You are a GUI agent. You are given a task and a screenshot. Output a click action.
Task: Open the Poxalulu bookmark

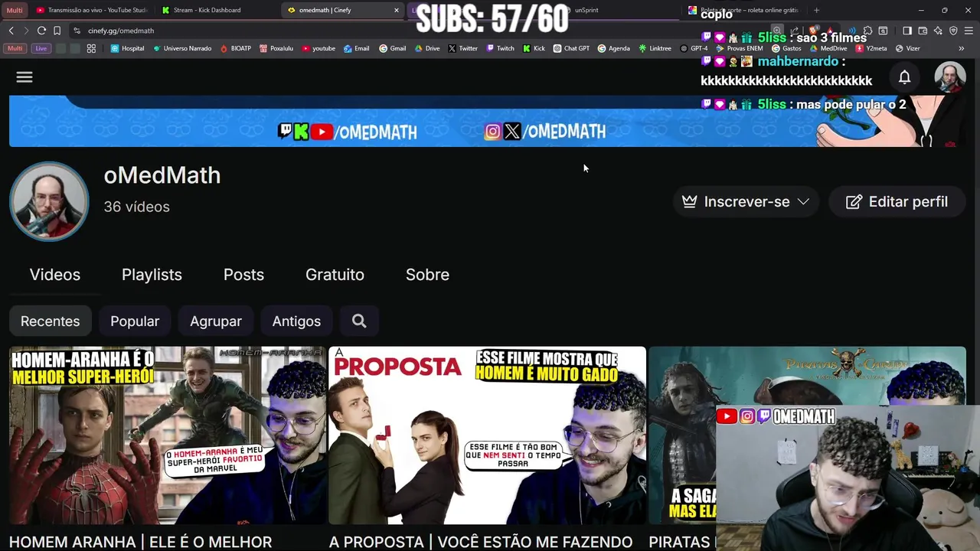coord(276,48)
